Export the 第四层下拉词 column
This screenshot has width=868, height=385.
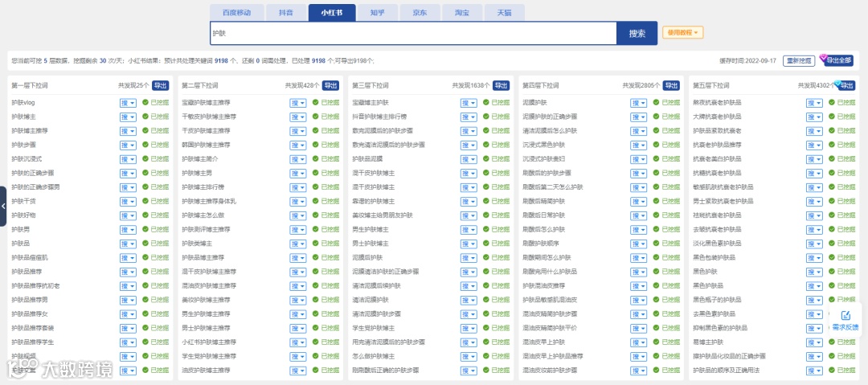point(671,86)
